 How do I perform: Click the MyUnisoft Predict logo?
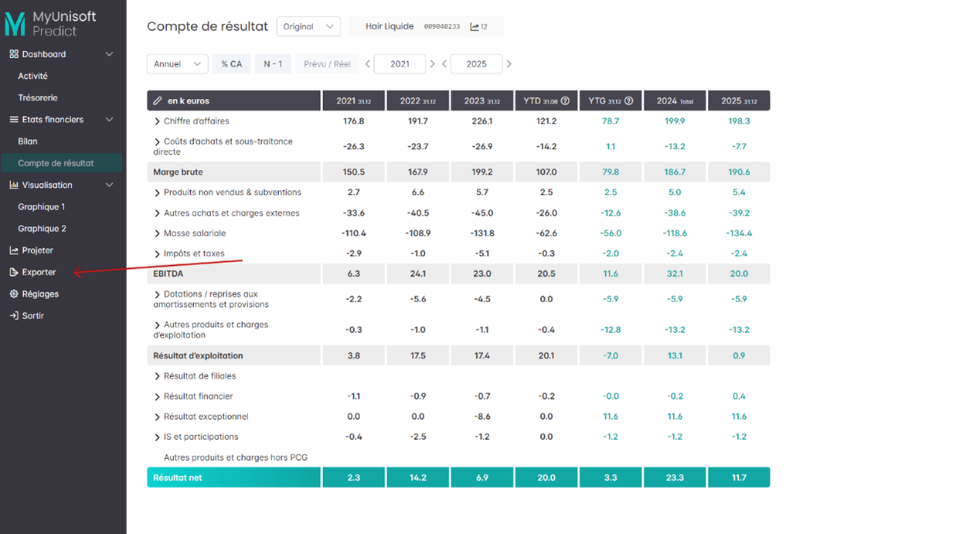(x=51, y=23)
